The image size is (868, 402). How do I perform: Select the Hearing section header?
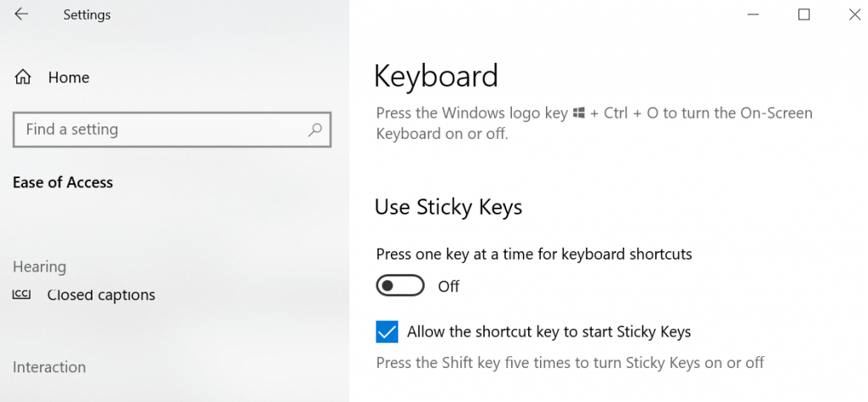(x=39, y=267)
